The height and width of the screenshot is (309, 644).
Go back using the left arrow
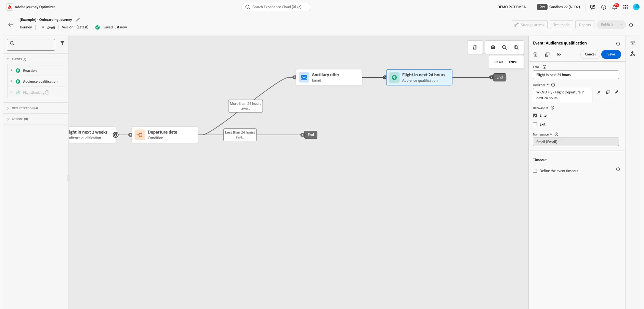[x=11, y=25]
